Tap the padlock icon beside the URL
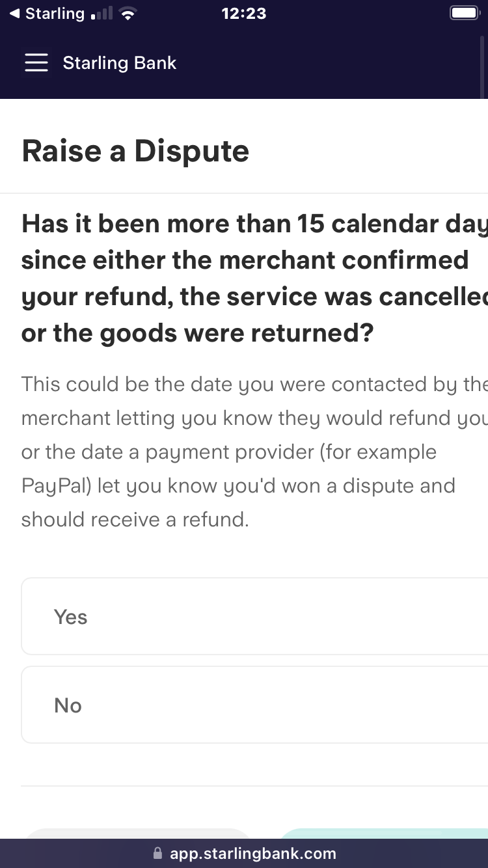488x868 pixels. [157, 853]
